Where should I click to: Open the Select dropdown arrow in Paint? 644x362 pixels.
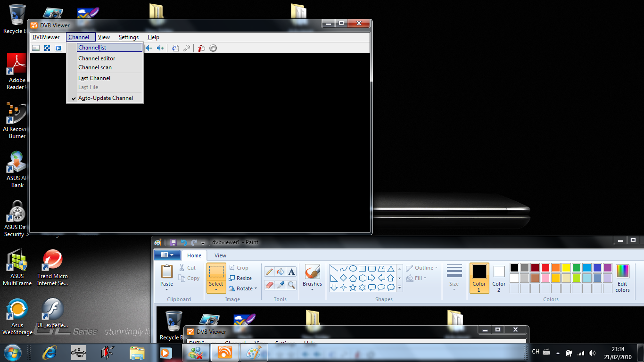pyautogui.click(x=216, y=290)
